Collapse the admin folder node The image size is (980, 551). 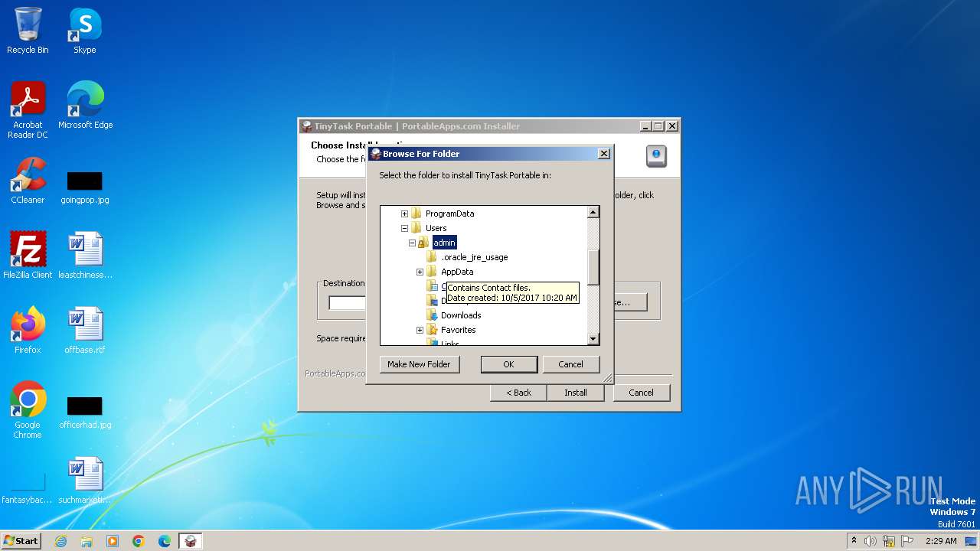412,243
